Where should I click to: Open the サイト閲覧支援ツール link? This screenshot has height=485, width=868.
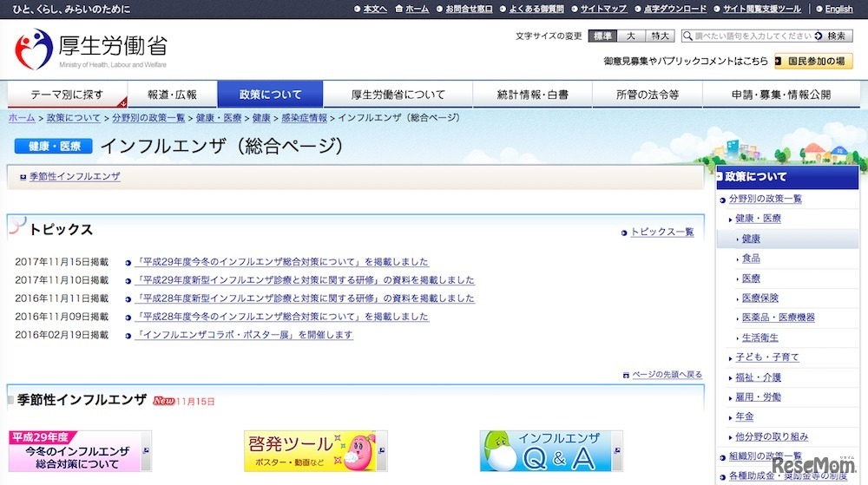click(762, 9)
